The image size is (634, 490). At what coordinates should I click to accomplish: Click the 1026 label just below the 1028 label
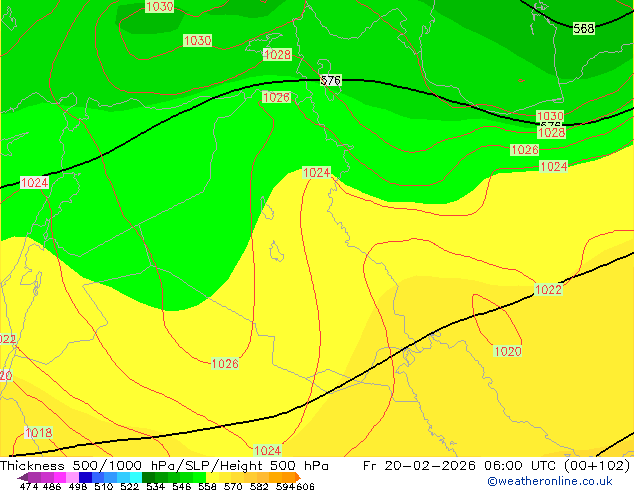[x=277, y=97]
